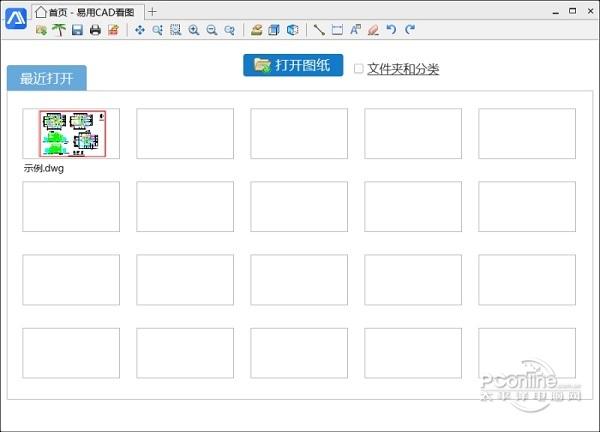Image resolution: width=600 pixels, height=432 pixels.
Task: Select the 最近打开 tab
Action: coord(47,78)
